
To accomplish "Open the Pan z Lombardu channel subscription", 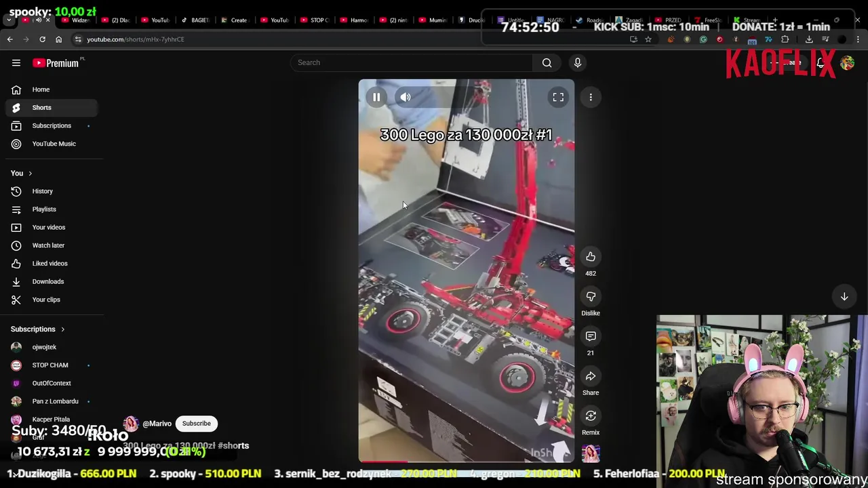I will [52, 401].
